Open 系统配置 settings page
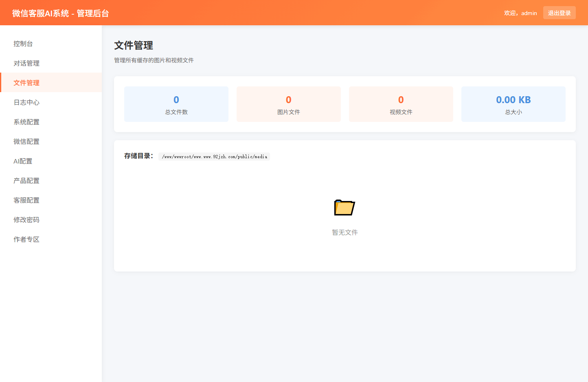 (x=26, y=122)
